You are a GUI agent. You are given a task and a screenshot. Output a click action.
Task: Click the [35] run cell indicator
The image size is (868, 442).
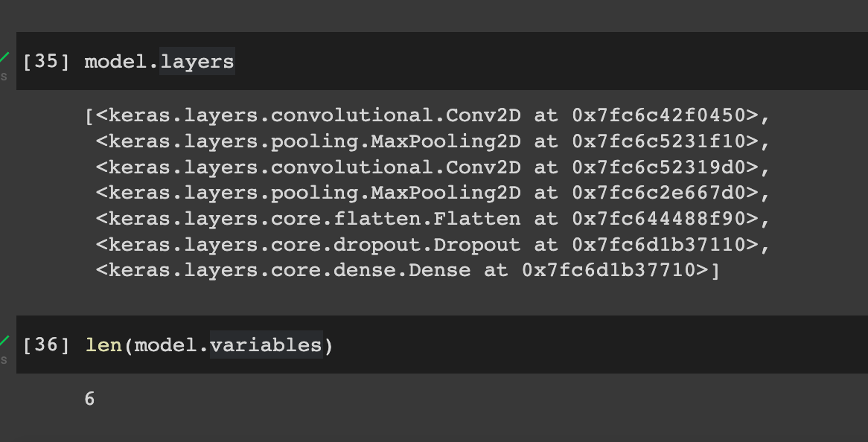[x=46, y=62]
